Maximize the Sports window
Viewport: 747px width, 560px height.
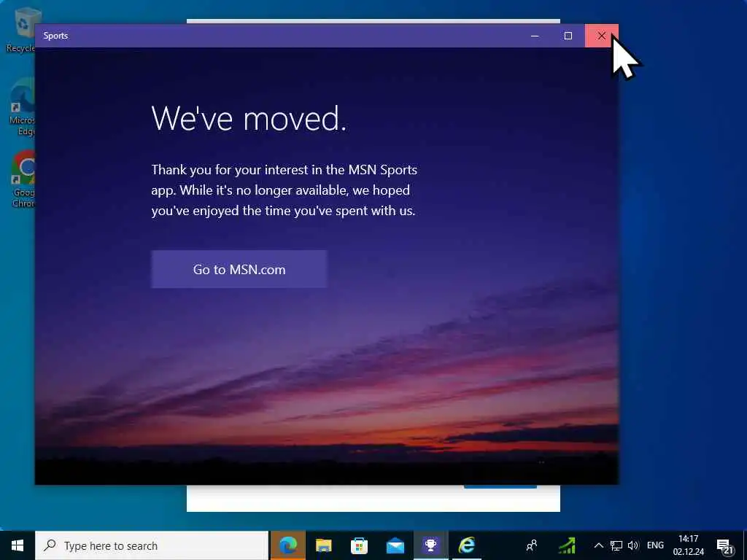[x=568, y=36]
